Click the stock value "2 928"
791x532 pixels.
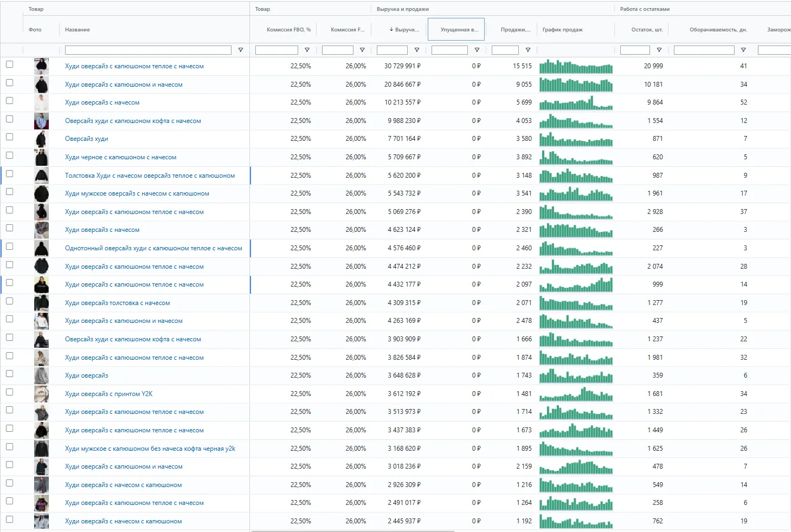(x=655, y=212)
